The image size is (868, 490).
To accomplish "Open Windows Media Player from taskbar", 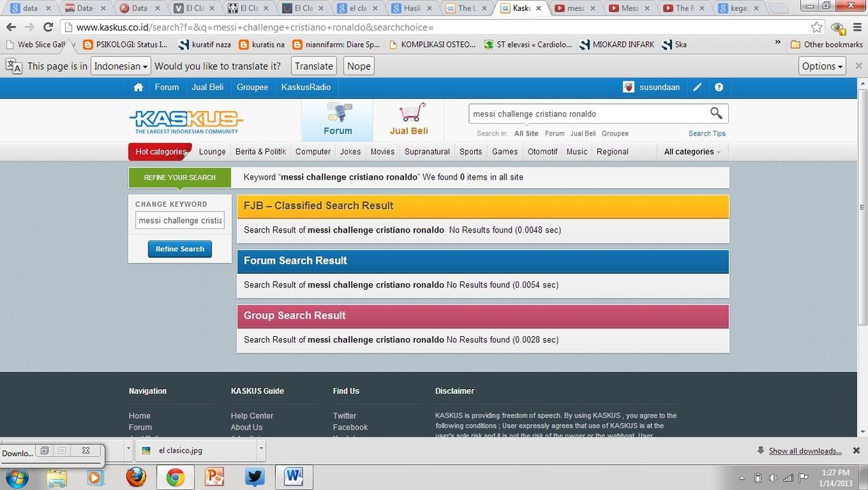I will click(96, 477).
